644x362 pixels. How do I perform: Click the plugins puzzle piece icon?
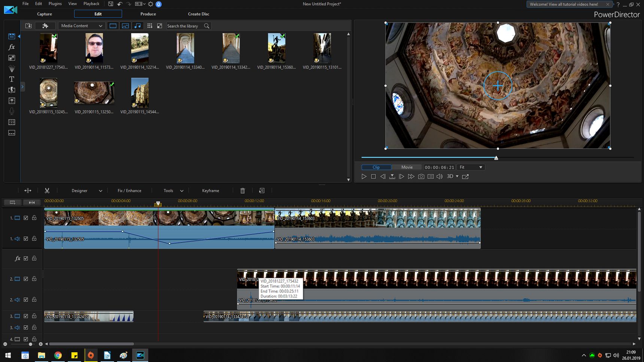[45, 26]
